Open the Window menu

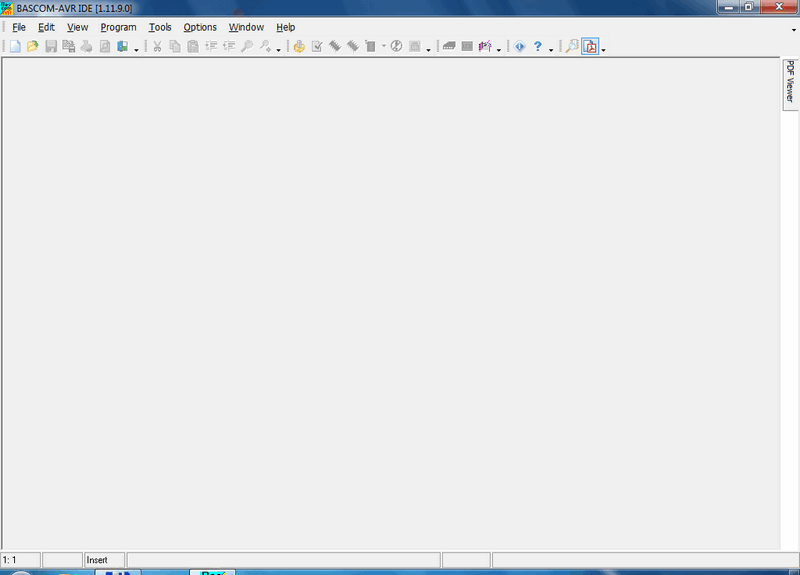(x=246, y=28)
